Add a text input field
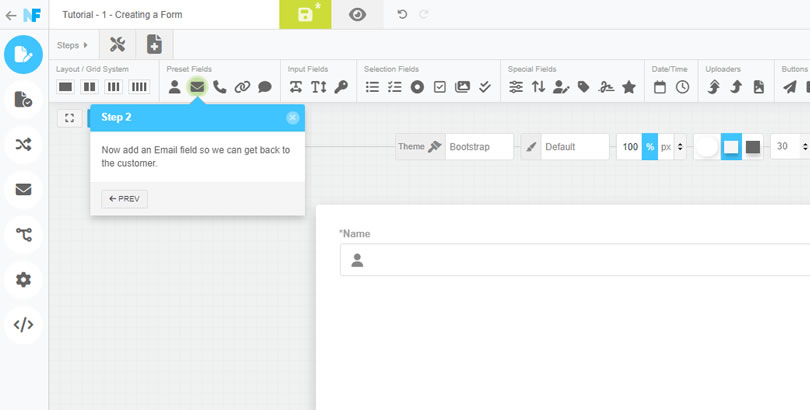The image size is (810, 410). [x=296, y=87]
